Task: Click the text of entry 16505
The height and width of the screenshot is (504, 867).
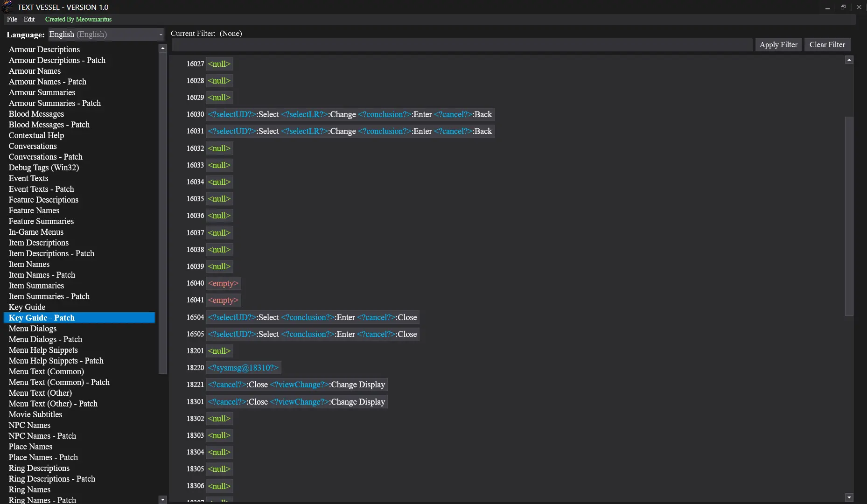Action: coord(313,334)
